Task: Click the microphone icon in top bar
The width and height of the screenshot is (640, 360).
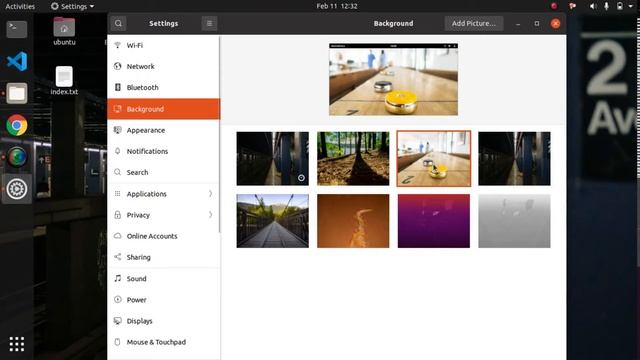Action: point(607,6)
